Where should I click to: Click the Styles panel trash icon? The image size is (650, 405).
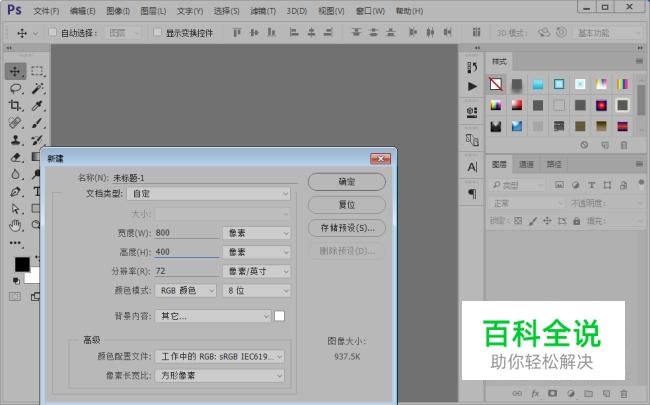point(623,145)
